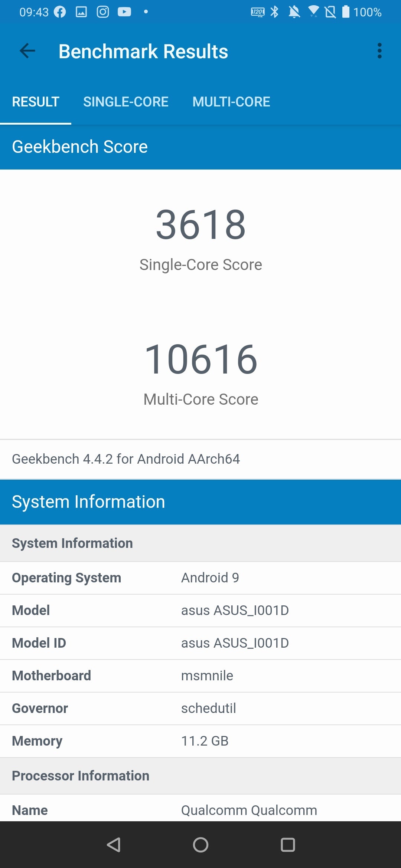Tap the Multi-Core Score label
This screenshot has height=868, width=401.
point(200,400)
